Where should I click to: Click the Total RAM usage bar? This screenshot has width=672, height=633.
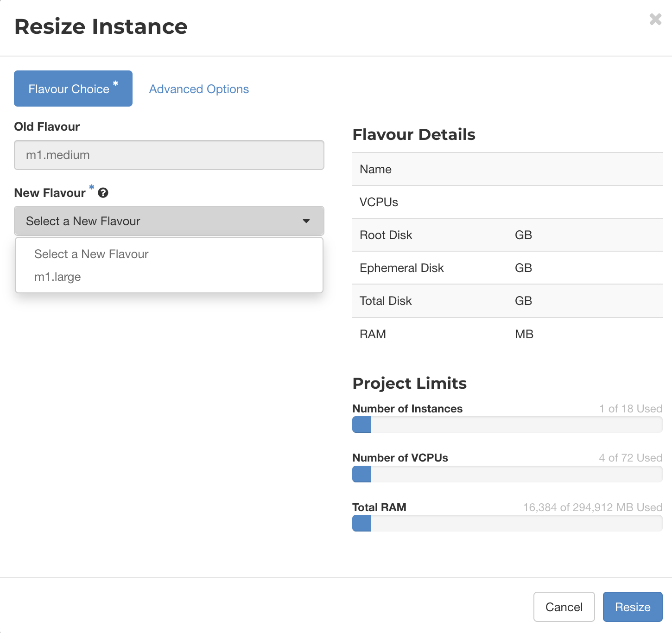[507, 523]
